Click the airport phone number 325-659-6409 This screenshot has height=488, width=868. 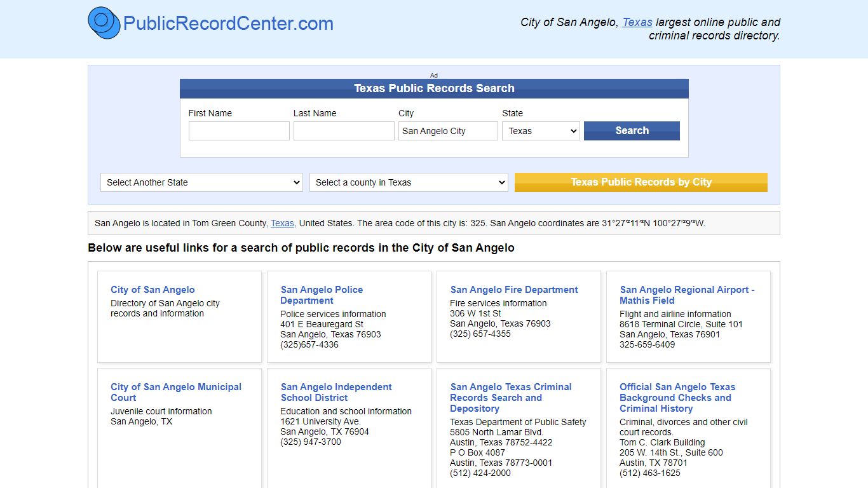point(647,344)
